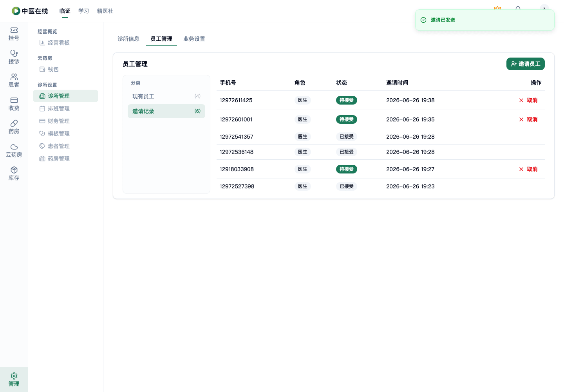Viewport: 564px width, 392px height.
Task: Open the 库存 inventory sidebar icon
Action: pyautogui.click(x=14, y=170)
